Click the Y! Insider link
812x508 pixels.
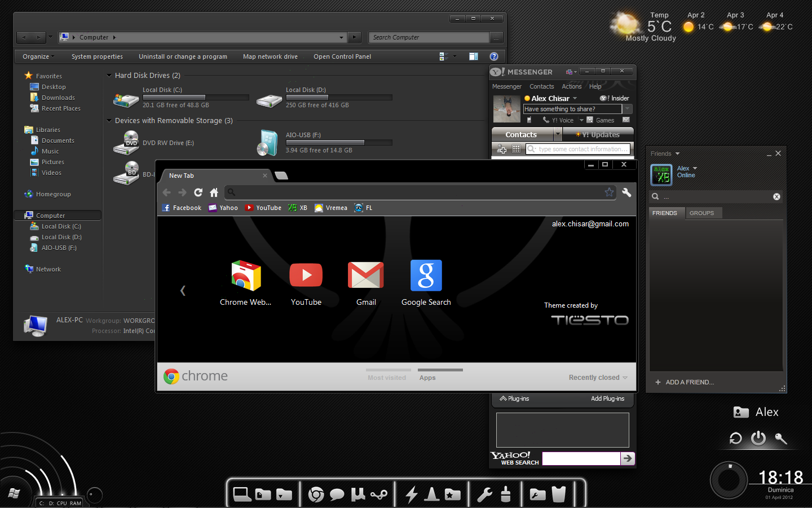pyautogui.click(x=614, y=98)
